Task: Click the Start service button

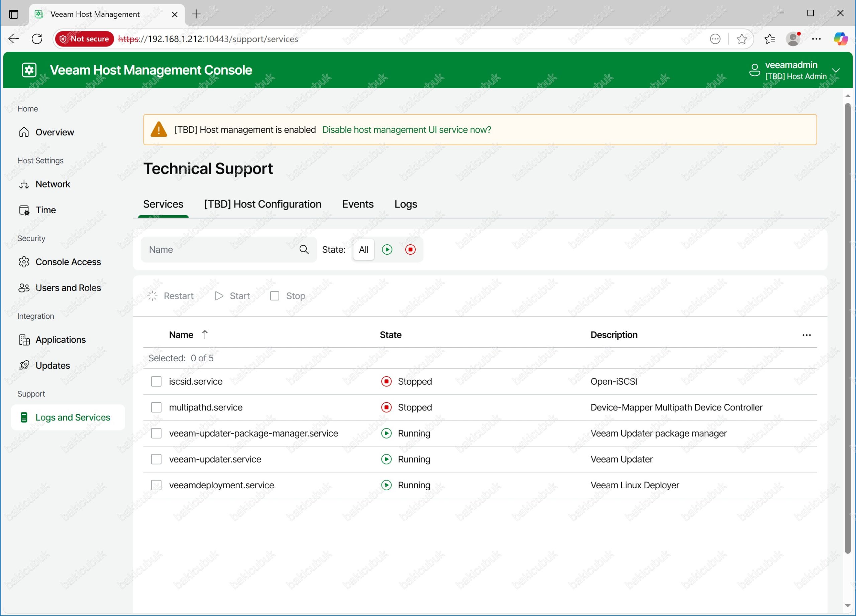Action: tap(232, 296)
